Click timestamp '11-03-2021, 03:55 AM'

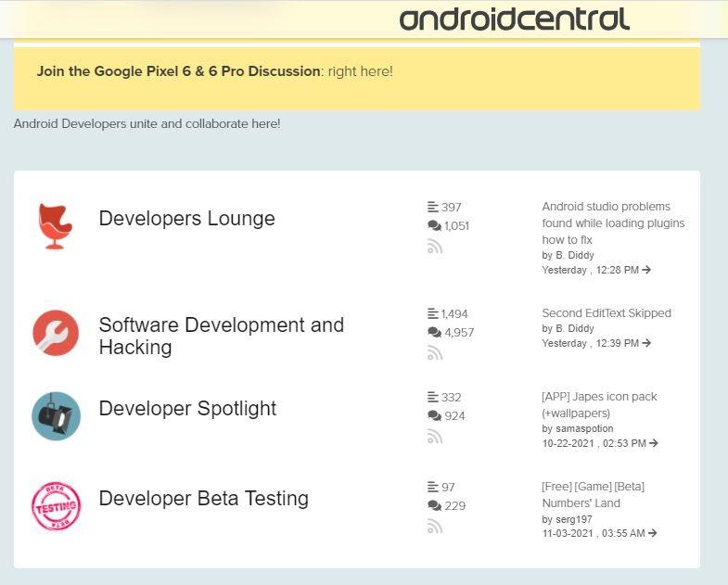pos(594,533)
